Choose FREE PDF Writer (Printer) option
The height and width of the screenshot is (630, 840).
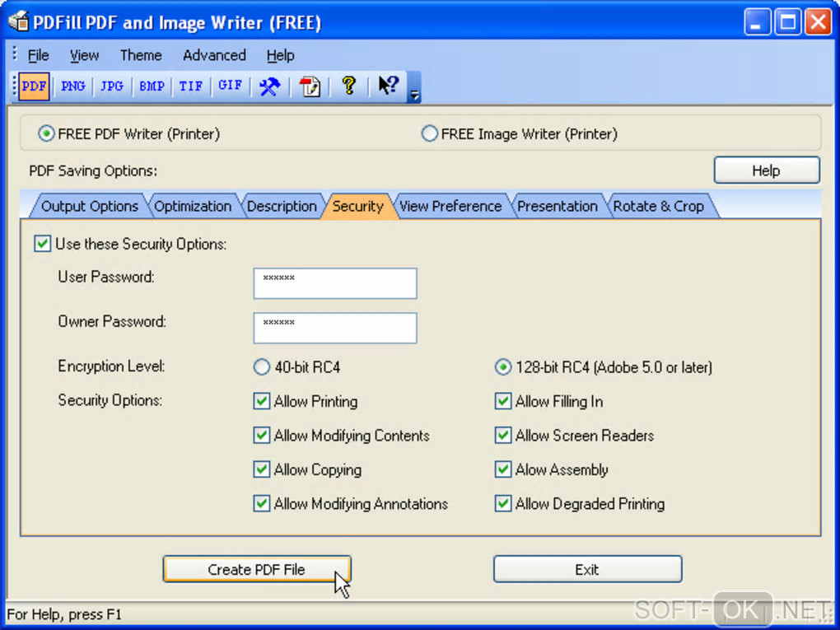tap(128, 133)
